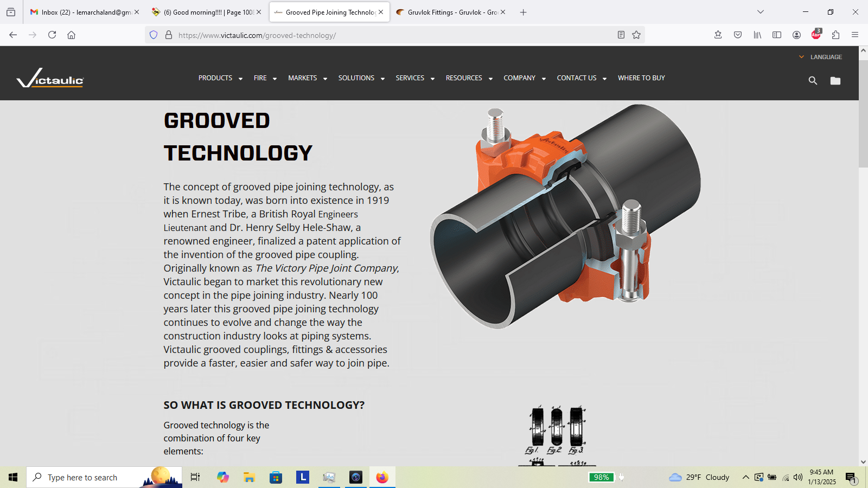This screenshot has width=868, height=488.
Task: Click the import bookmarks toolbar icon
Action: pyautogui.click(x=718, y=35)
